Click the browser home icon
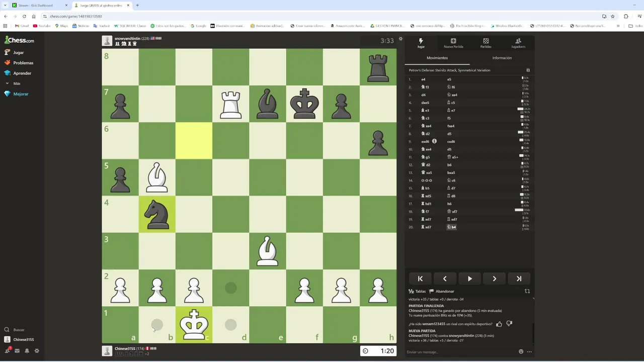 (x=34, y=16)
